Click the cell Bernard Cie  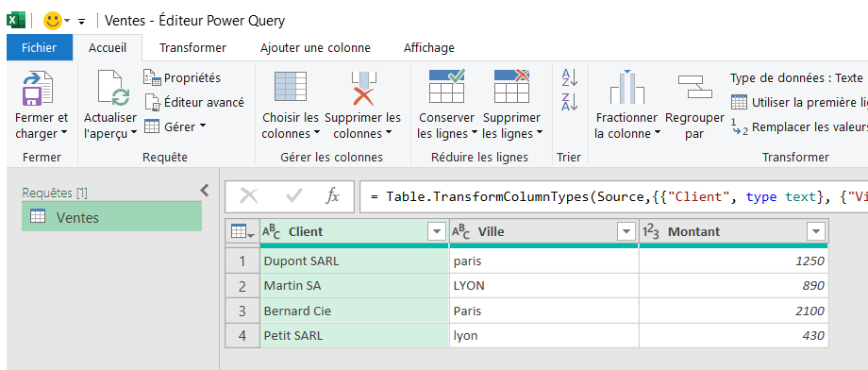(355, 311)
